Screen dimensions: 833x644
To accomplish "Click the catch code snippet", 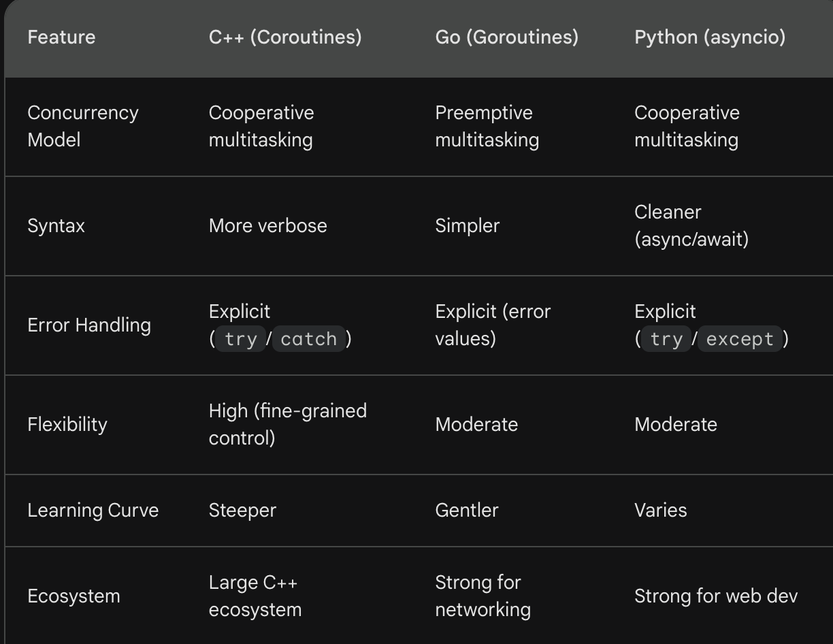I will 309,339.
